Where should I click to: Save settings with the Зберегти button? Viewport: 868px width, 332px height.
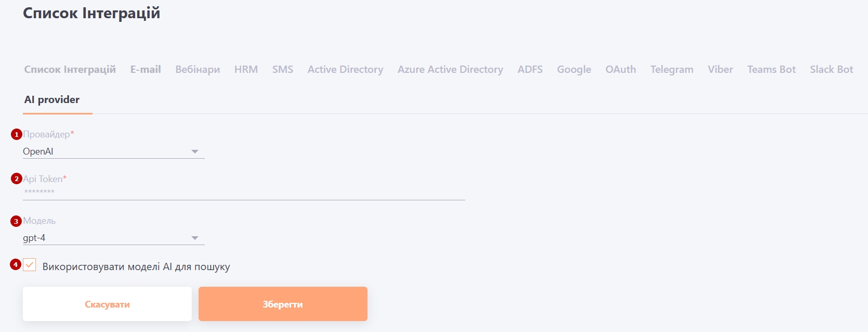[283, 304]
